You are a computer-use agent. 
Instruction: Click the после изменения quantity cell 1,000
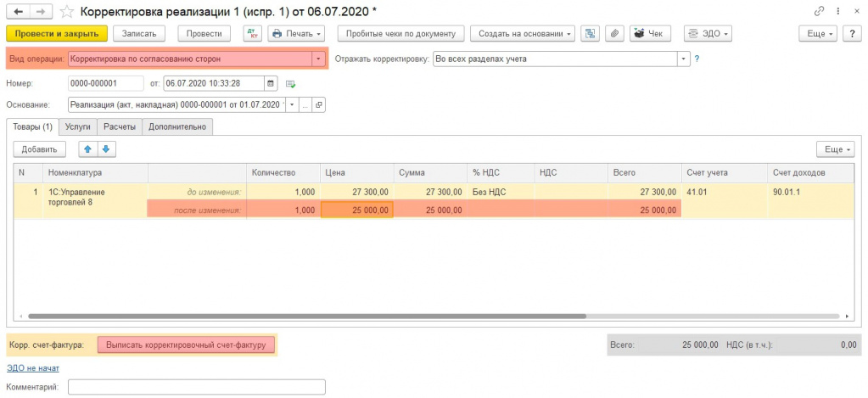tap(283, 210)
